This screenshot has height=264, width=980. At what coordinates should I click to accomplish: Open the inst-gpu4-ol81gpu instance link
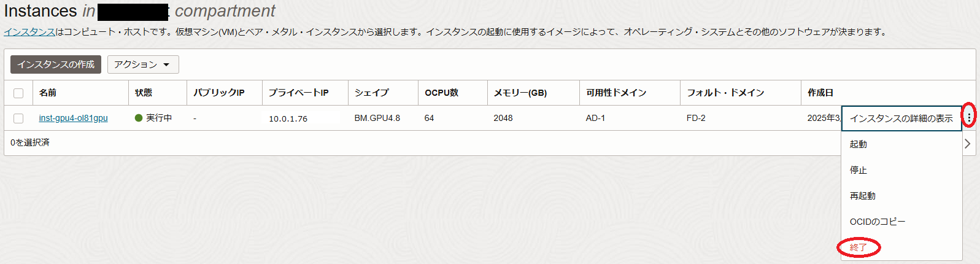pos(73,118)
